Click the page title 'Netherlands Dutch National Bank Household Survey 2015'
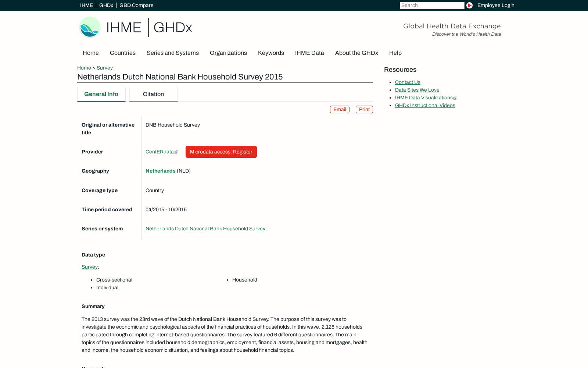Viewport: 588px width, 368px height. tap(180, 77)
